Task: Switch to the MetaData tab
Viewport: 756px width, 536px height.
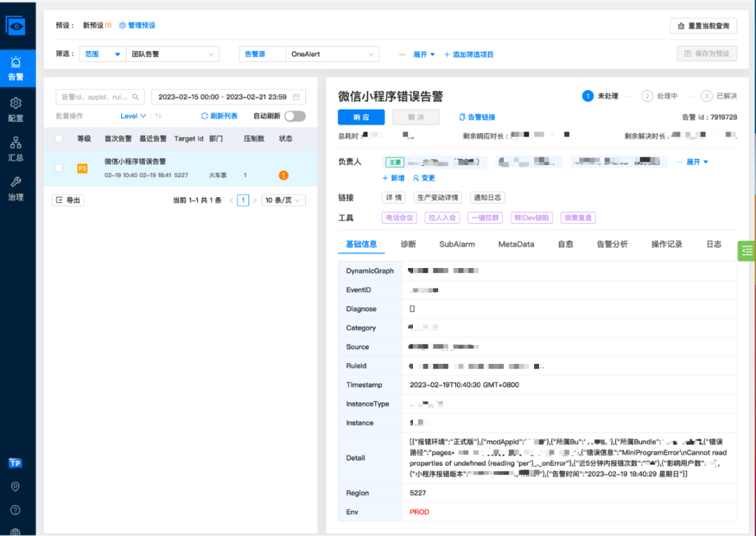Action: point(516,244)
